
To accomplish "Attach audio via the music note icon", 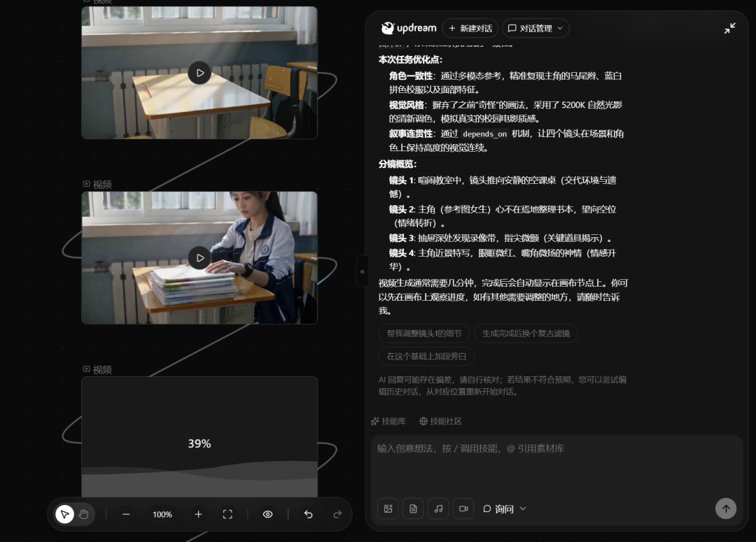I will 438,508.
